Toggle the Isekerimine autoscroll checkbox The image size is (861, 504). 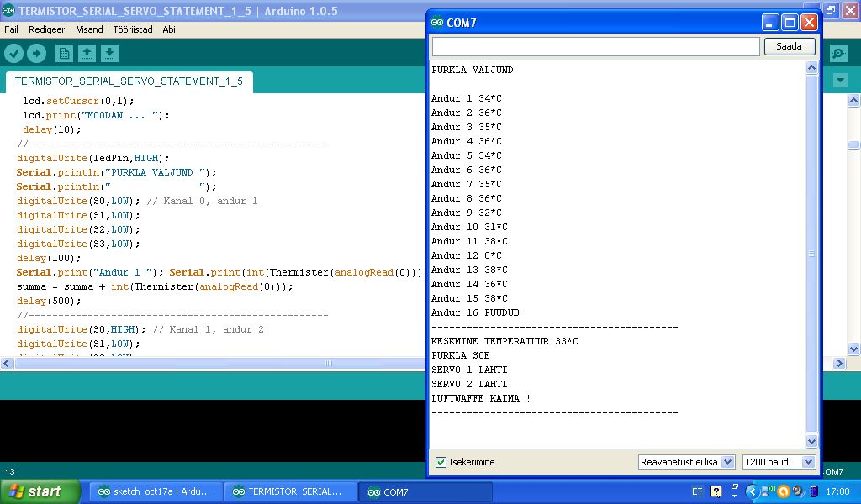pos(441,462)
